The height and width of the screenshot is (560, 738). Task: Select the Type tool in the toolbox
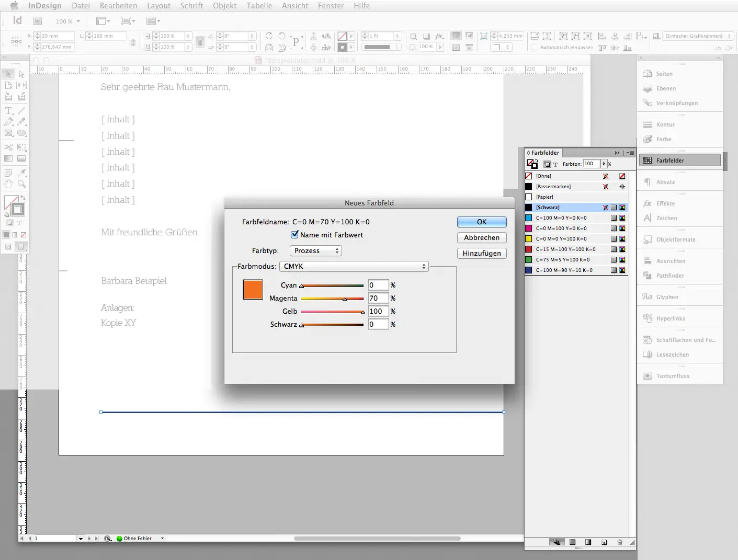coord(8,110)
